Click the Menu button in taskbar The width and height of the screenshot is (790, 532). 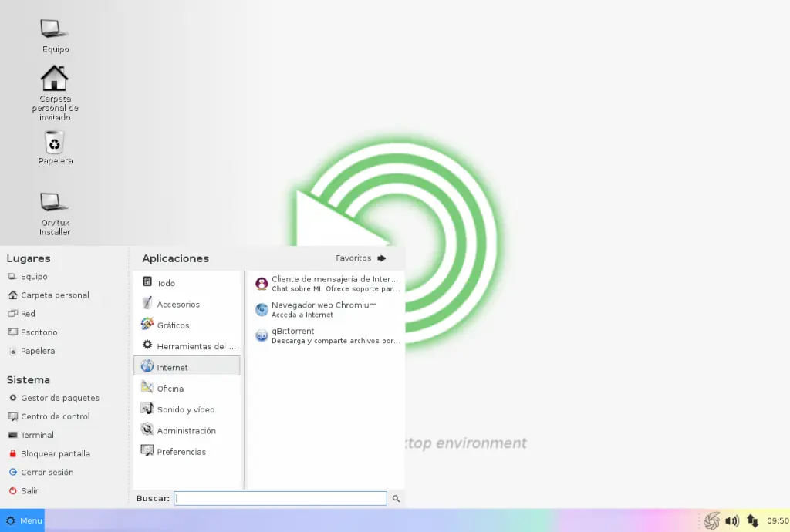click(22, 520)
